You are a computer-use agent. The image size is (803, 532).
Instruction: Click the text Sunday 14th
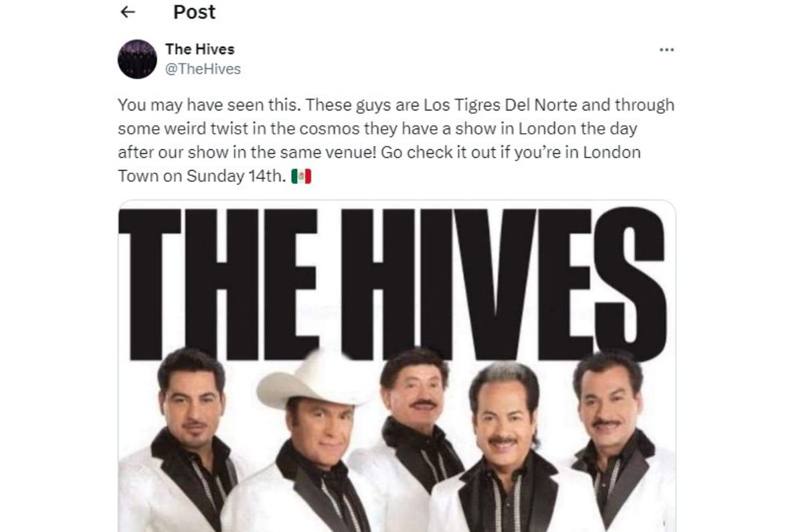(235, 177)
